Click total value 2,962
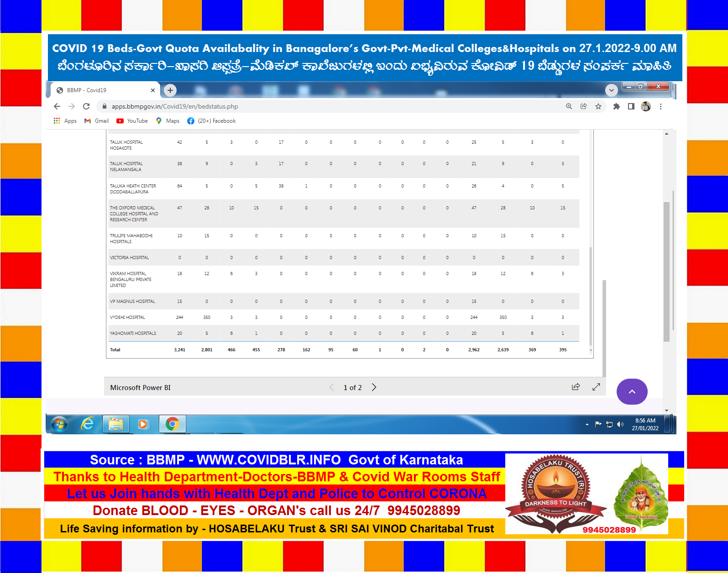This screenshot has width=728, height=573. pos(474,350)
